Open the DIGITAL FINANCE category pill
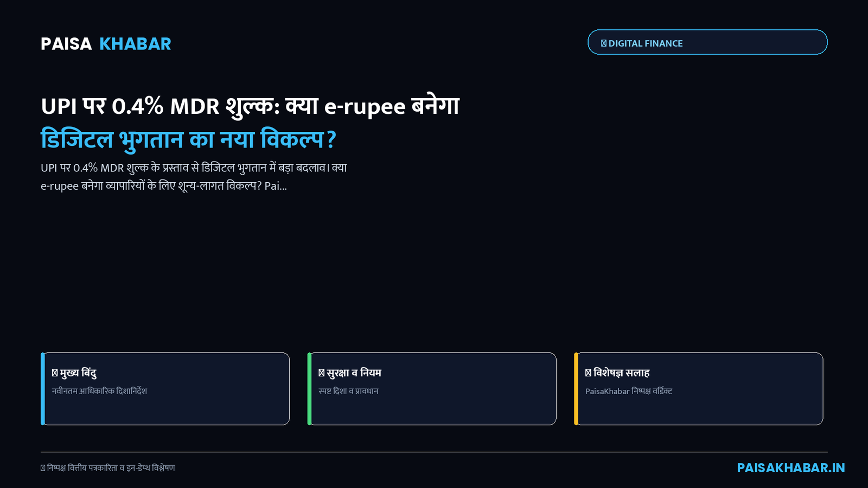 click(x=707, y=42)
